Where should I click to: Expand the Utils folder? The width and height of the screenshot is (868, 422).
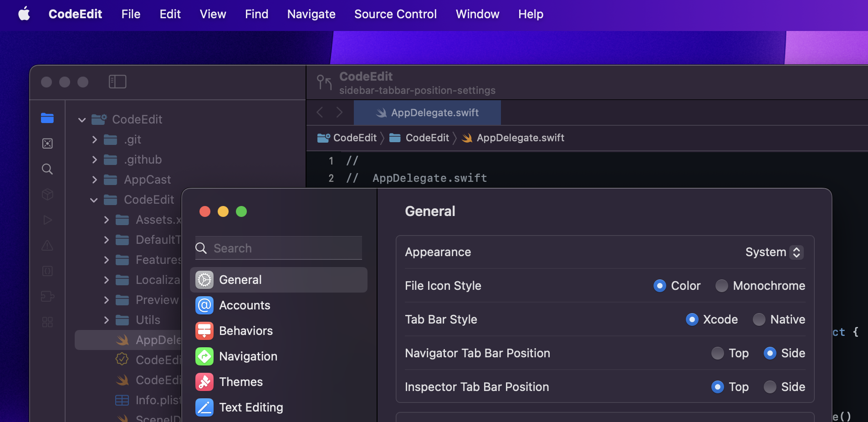click(106, 320)
